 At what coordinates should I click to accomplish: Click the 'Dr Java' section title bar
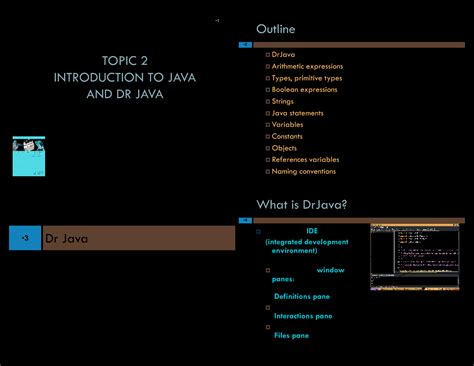[139, 238]
